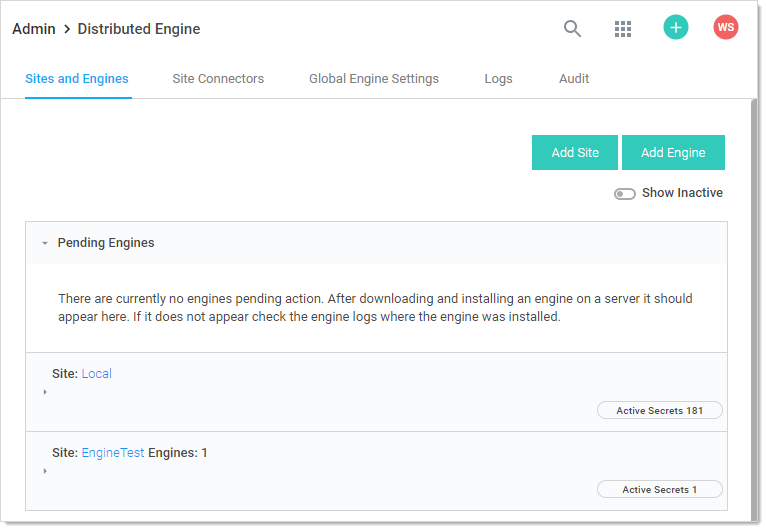Image resolution: width=766 pixels, height=530 pixels.
Task: Open the EngineTest site link
Action: pos(113,453)
